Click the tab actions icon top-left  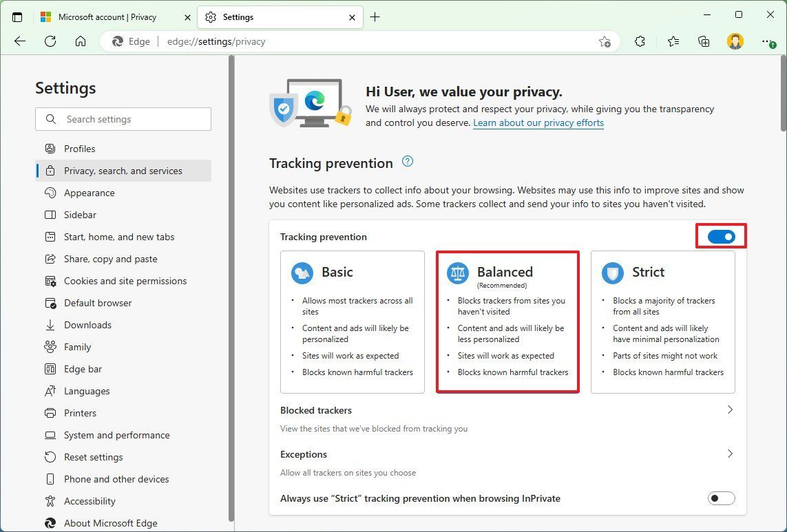point(17,17)
